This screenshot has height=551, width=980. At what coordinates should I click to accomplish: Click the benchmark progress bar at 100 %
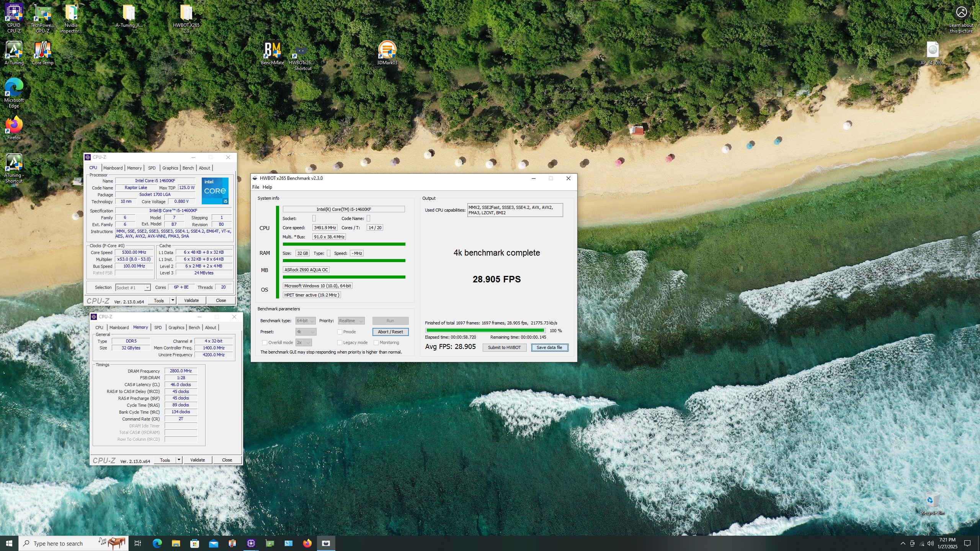point(485,330)
